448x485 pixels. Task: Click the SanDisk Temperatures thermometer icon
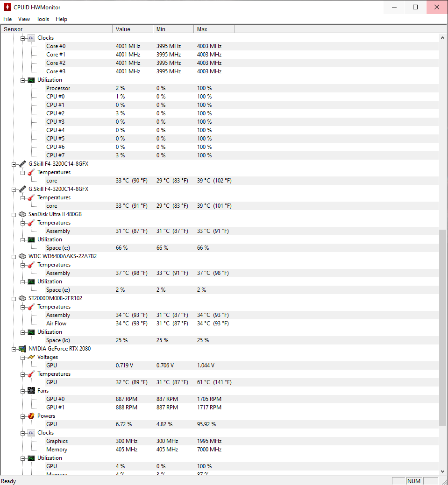point(31,223)
